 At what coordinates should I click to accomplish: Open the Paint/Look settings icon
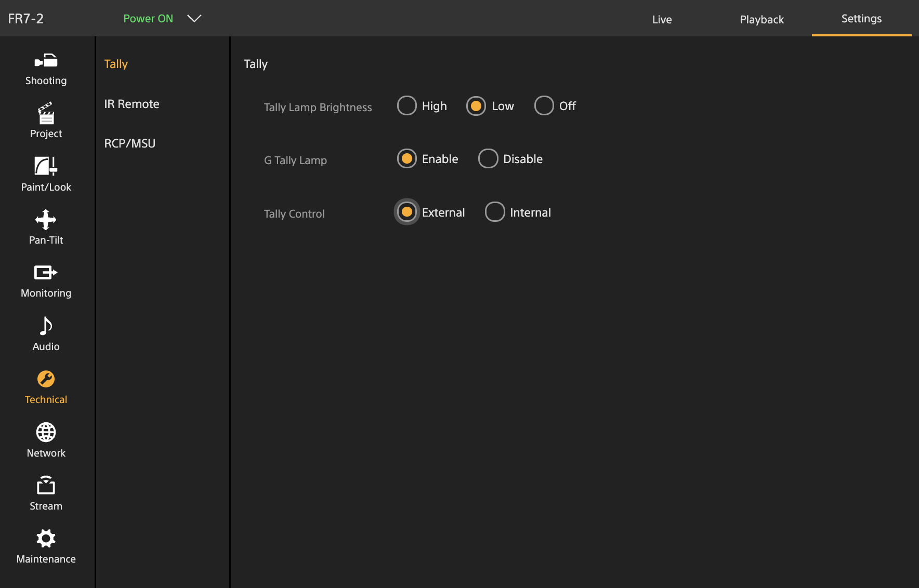[46, 166]
